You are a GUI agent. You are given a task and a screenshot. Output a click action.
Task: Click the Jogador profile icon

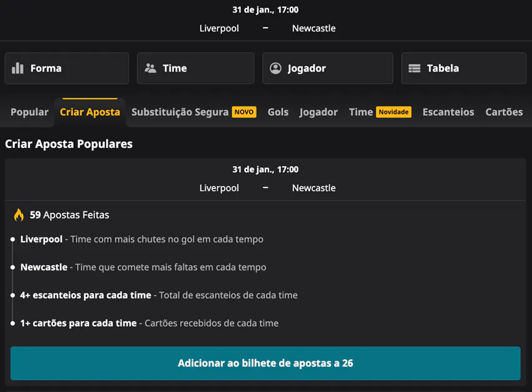tap(275, 68)
